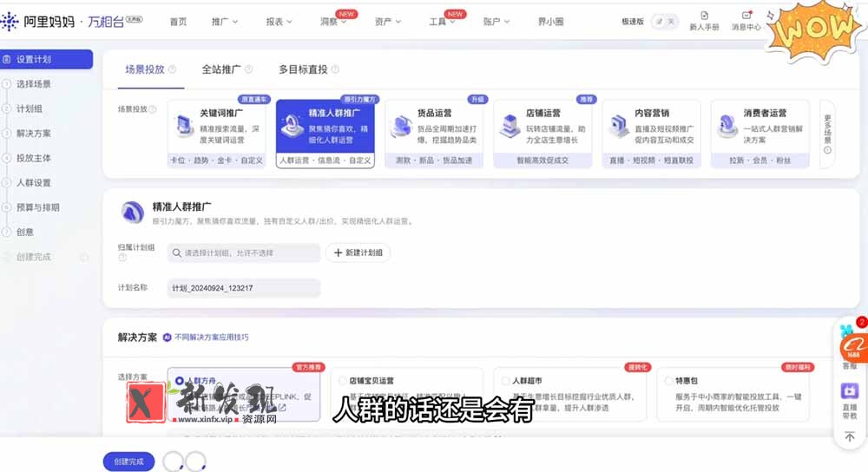Click the 货品运营 card icon
Image resolution: width=868 pixels, height=472 pixels.
pyautogui.click(x=401, y=126)
